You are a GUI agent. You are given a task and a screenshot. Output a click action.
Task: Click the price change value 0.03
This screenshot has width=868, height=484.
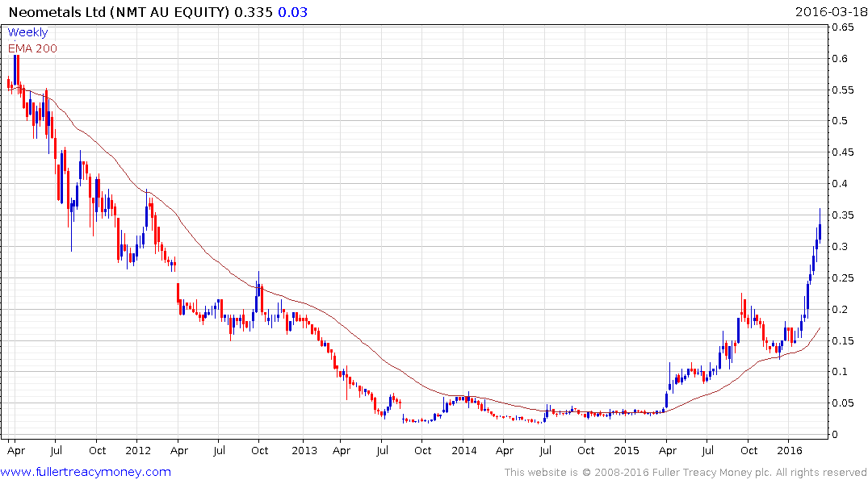click(x=292, y=12)
